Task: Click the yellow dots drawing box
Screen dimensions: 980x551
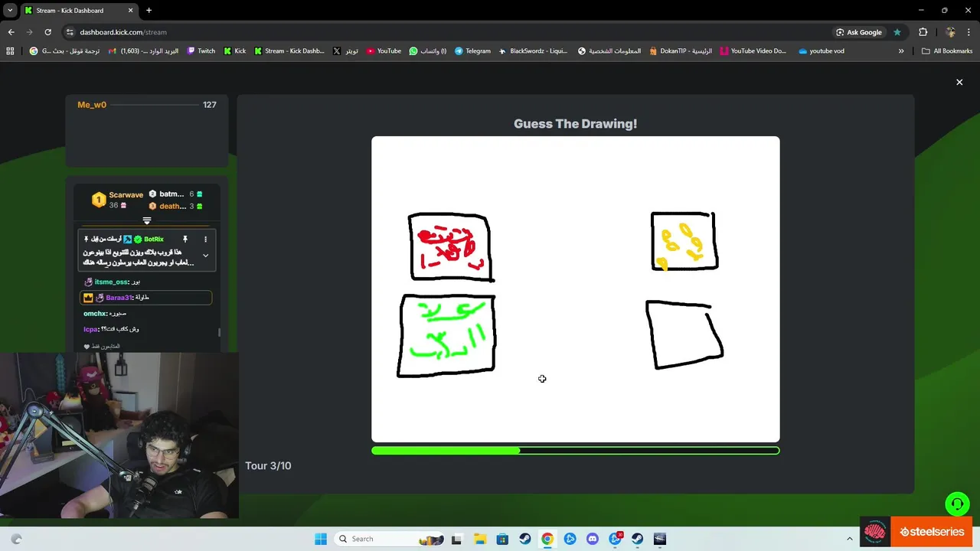Action: (x=684, y=241)
